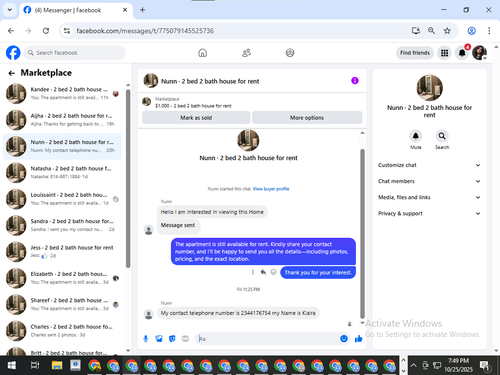React to the 'Thank you' message smiley
The image size is (500, 375).
273,272
